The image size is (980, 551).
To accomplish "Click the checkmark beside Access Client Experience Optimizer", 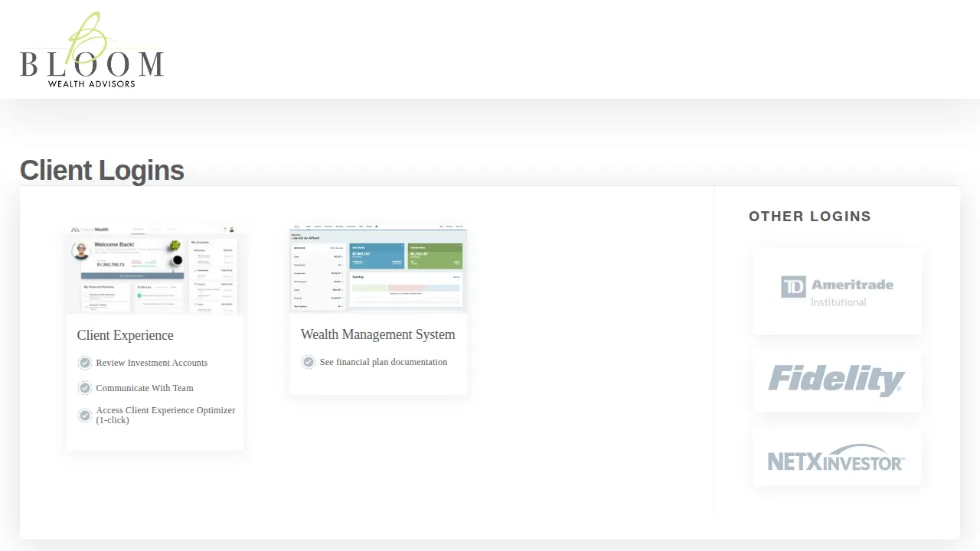I will pos(85,416).
